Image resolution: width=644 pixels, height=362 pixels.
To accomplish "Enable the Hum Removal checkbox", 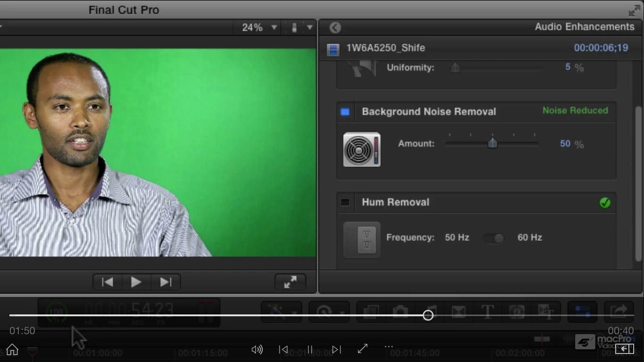I will click(x=345, y=203).
